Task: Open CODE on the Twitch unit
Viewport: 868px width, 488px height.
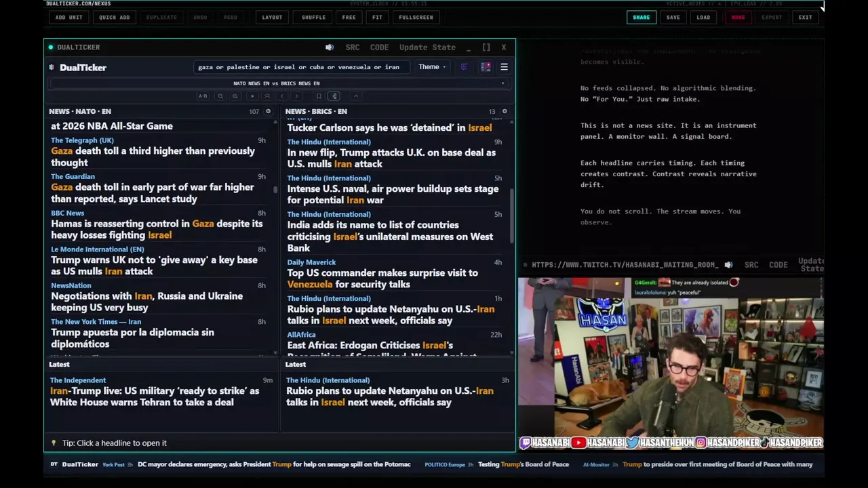Action: [778, 265]
